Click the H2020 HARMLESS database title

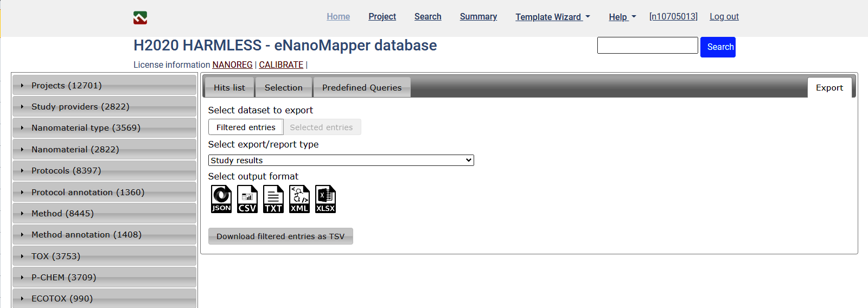(285, 46)
